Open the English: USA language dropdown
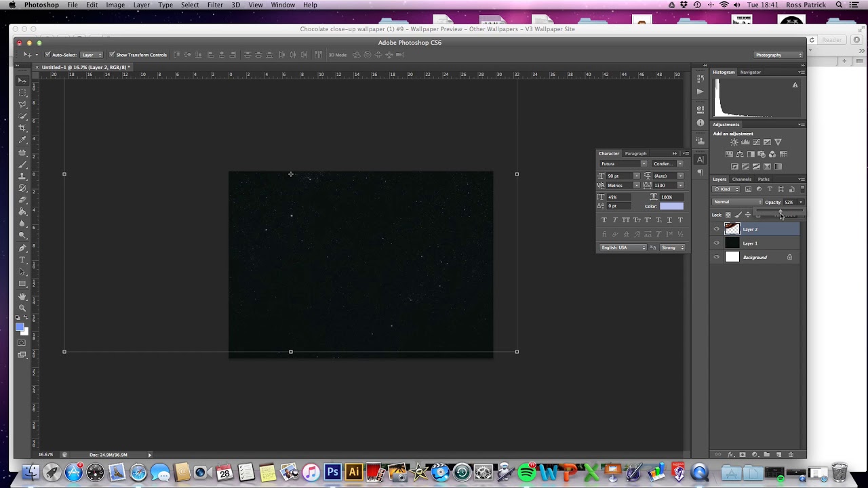The width and height of the screenshot is (868, 488). coord(623,247)
